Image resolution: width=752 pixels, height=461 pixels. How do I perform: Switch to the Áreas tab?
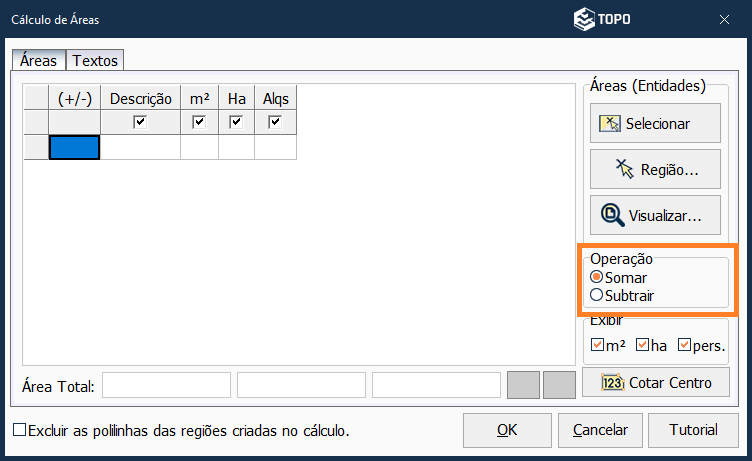click(x=39, y=61)
